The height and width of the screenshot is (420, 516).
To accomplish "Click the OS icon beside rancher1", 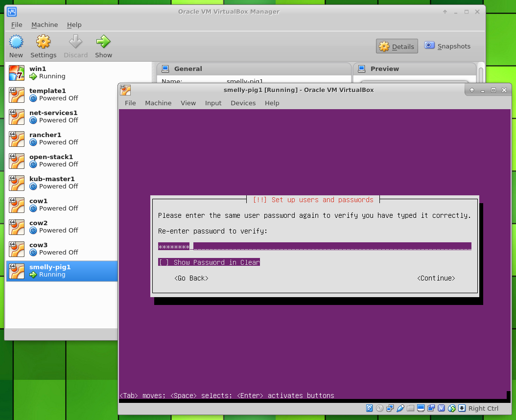I will click(x=17, y=139).
